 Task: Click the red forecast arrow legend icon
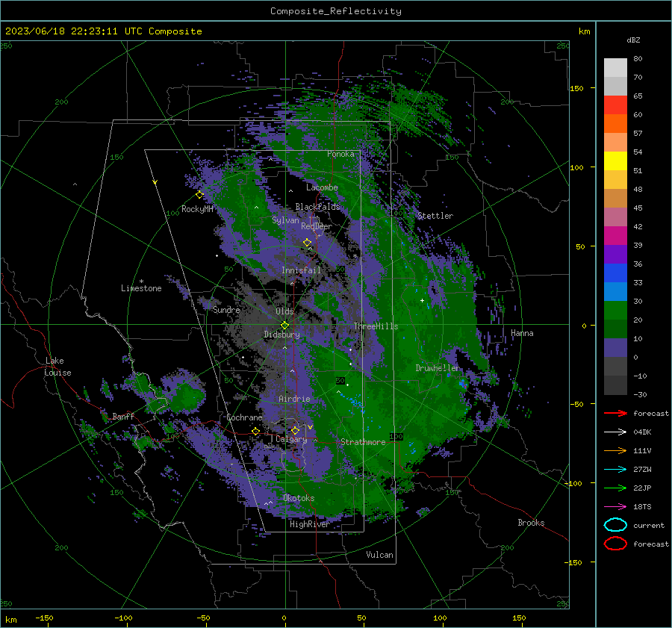point(615,413)
